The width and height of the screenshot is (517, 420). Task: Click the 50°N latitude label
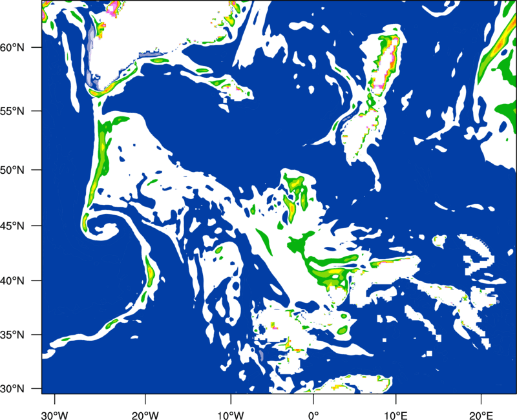coord(12,170)
